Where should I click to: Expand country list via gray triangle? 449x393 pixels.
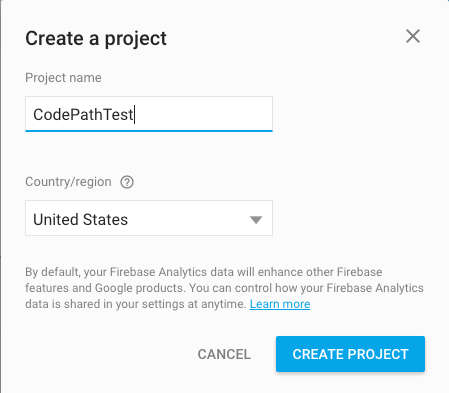(x=256, y=220)
